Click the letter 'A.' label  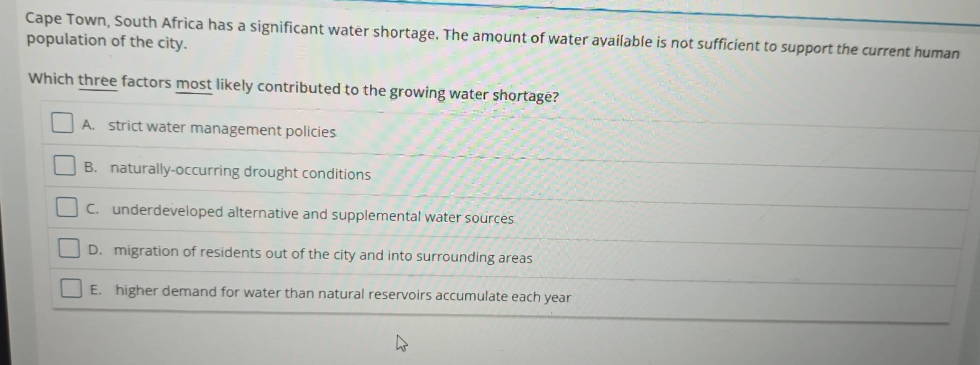point(88,125)
